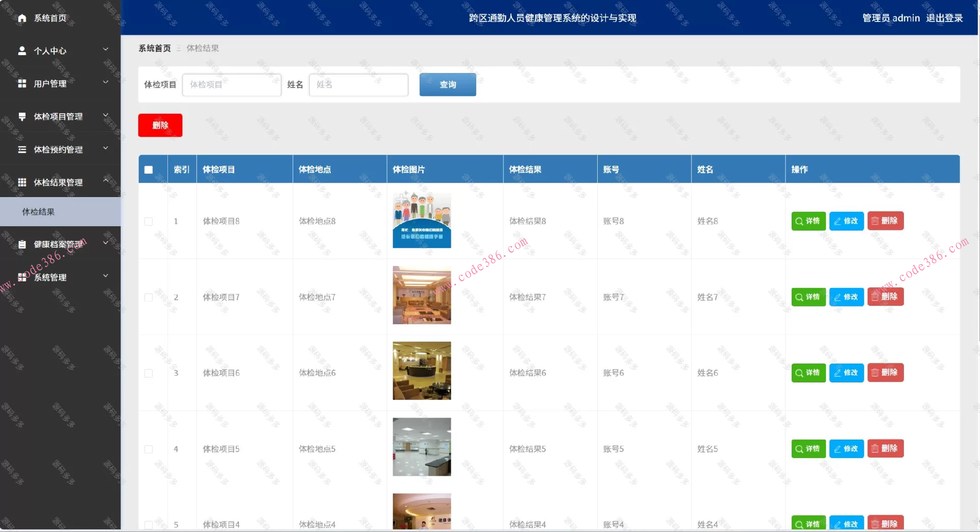Check the select-all checkbox in table header
This screenshot has width=980, height=532.
click(x=149, y=170)
